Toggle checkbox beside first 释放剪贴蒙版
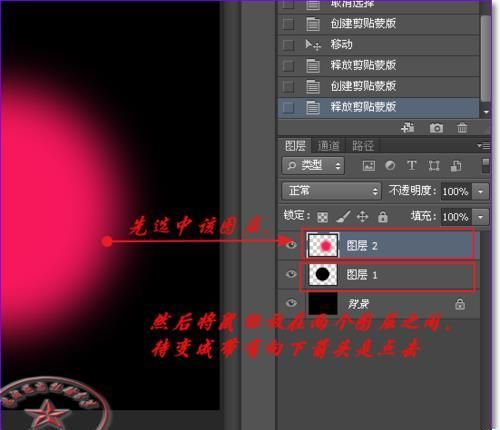Image resolution: width=500 pixels, height=430 pixels. pos(288,66)
